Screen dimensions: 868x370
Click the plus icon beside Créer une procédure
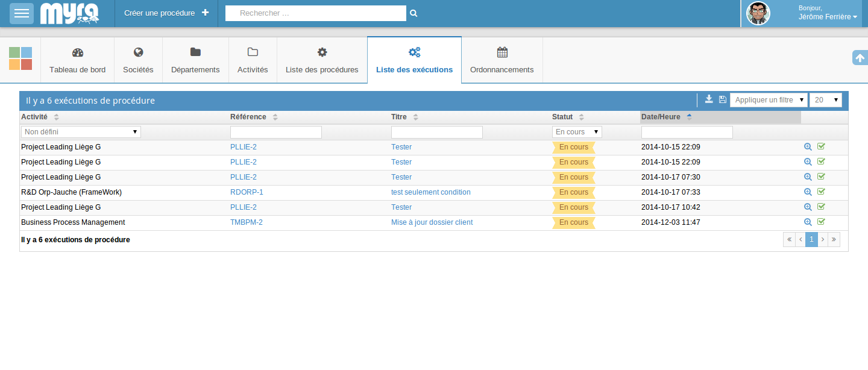tap(206, 13)
